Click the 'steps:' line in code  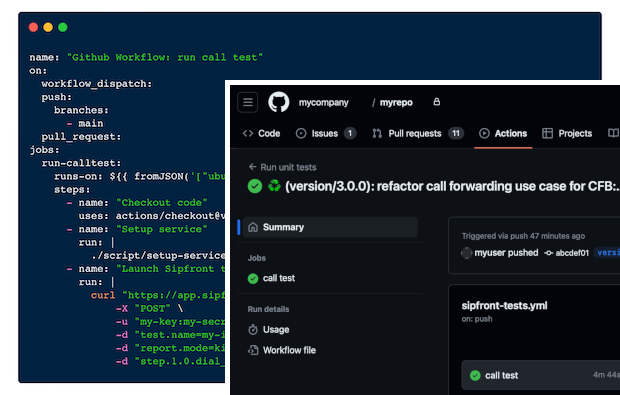click(x=72, y=190)
